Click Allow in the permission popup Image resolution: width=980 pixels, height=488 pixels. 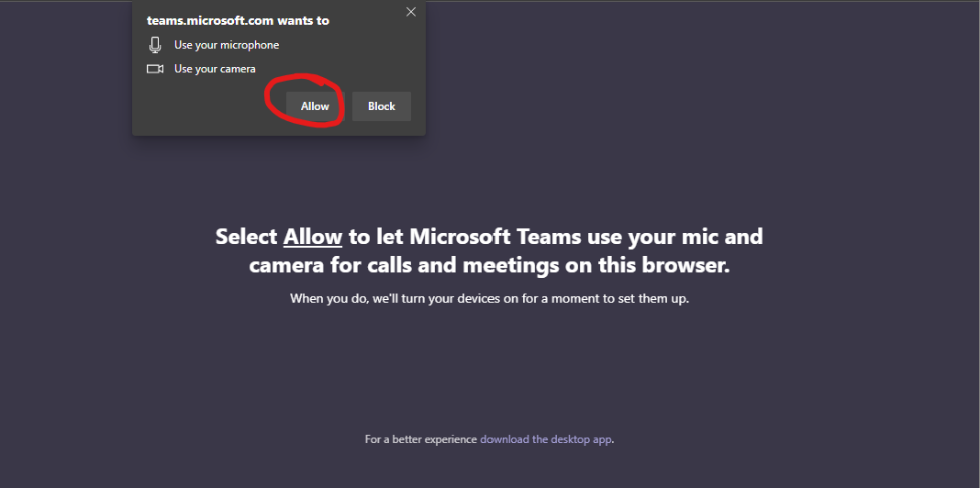tap(315, 106)
